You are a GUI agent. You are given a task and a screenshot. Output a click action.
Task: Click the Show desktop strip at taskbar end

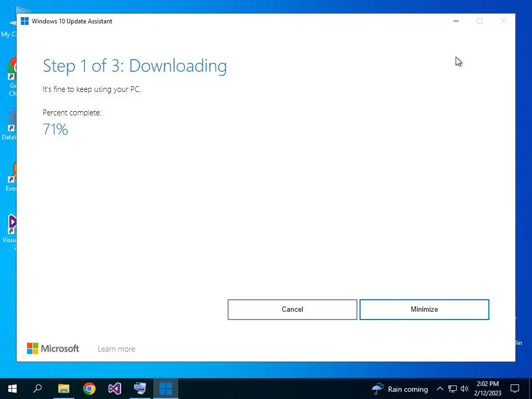530,389
